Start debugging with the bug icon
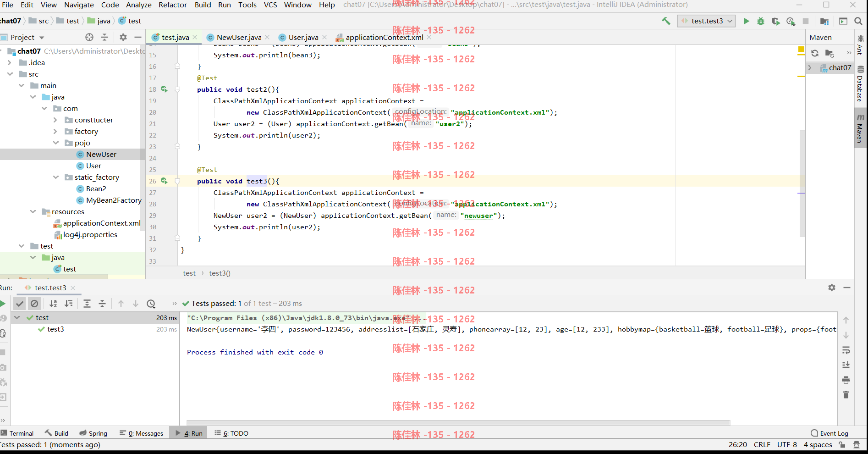868x454 pixels. [761, 21]
